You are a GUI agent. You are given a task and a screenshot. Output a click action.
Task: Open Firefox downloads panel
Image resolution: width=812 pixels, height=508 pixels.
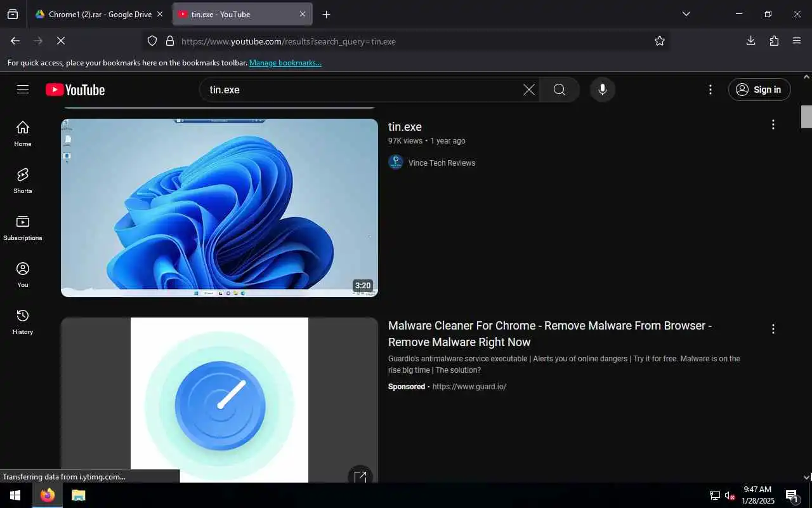tap(750, 41)
